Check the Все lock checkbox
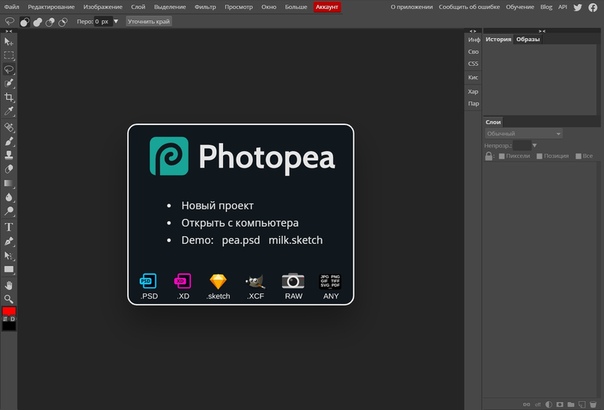 point(578,156)
